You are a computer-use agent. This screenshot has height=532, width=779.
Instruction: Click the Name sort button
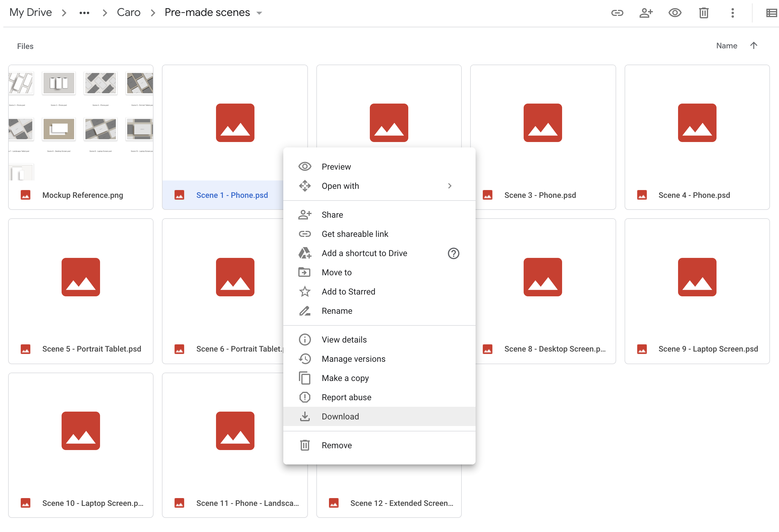click(726, 46)
